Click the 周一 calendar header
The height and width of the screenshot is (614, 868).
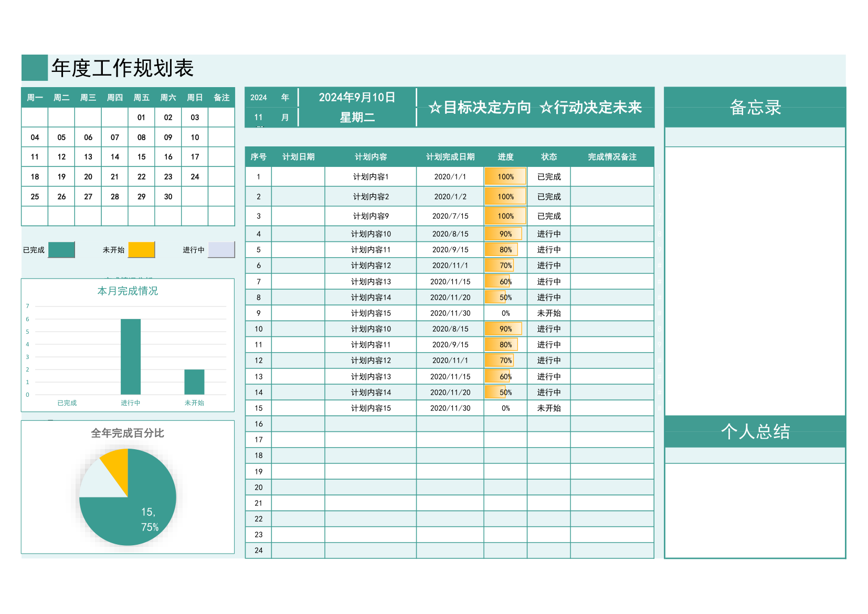(35, 98)
